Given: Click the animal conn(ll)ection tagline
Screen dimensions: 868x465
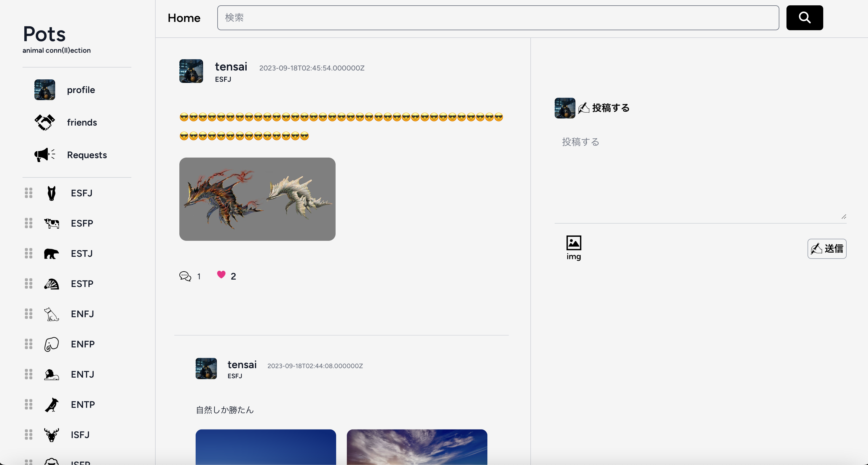Looking at the screenshot, I should 57,50.
